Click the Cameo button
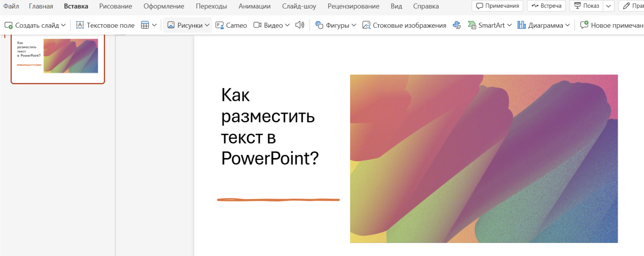The height and width of the screenshot is (256, 644). (x=231, y=25)
